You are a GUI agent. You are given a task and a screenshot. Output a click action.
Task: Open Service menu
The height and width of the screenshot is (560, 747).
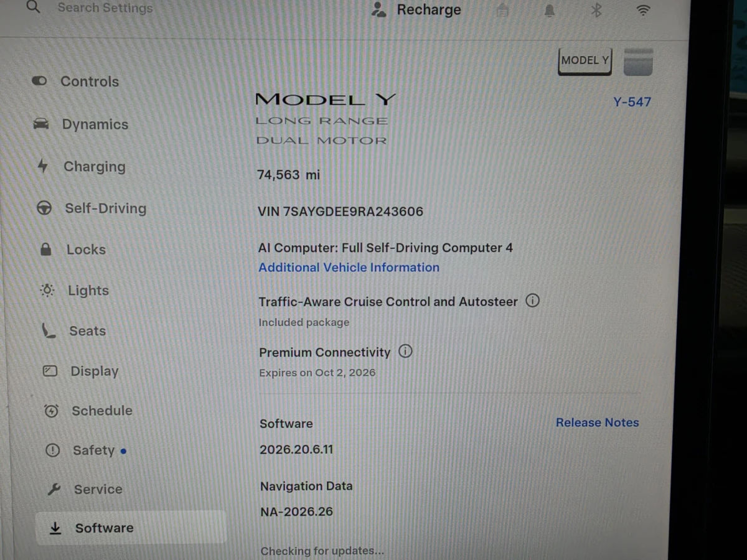tap(98, 490)
